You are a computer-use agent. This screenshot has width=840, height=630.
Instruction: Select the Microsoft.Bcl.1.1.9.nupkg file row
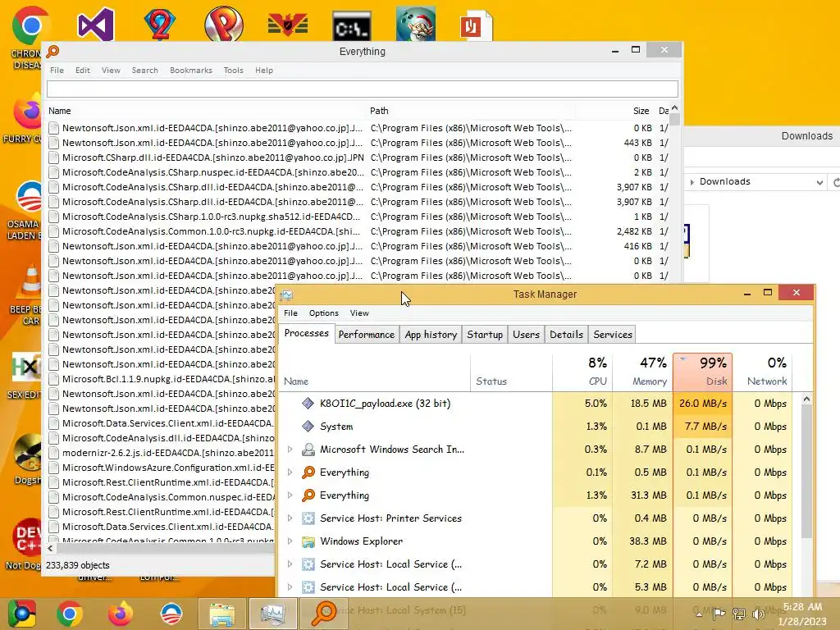click(161, 379)
